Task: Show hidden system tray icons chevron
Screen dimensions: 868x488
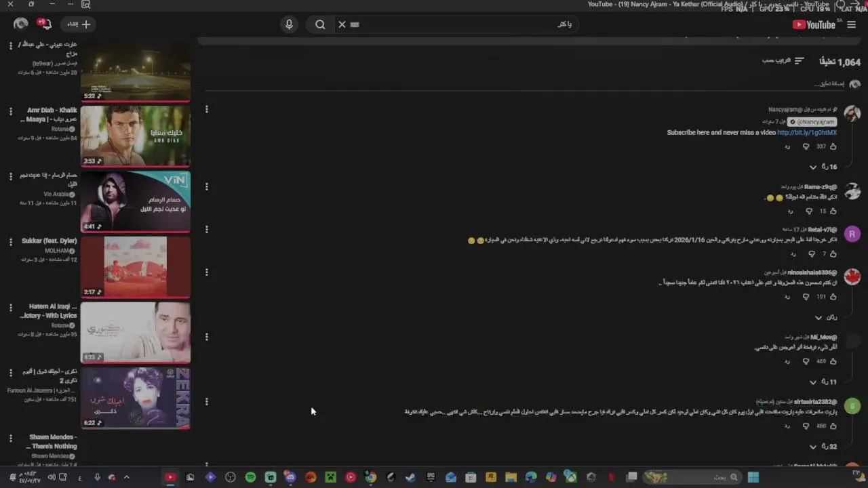Action: tap(126, 477)
